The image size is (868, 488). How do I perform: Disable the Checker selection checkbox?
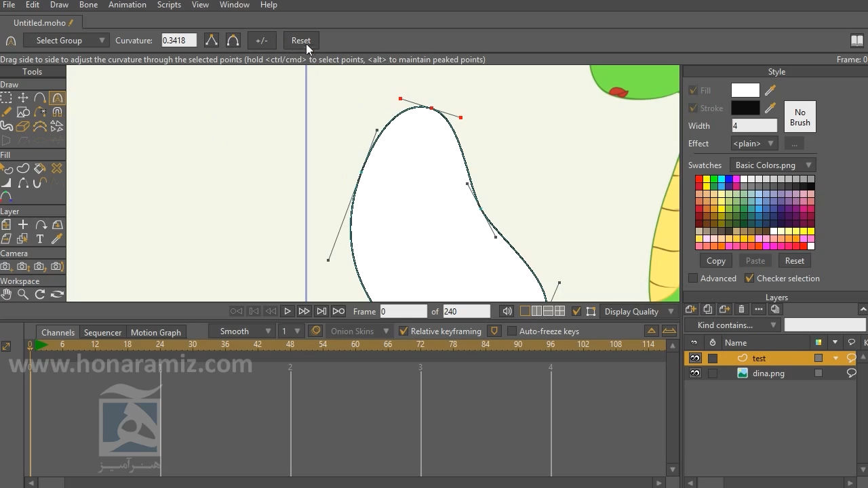pos(749,279)
